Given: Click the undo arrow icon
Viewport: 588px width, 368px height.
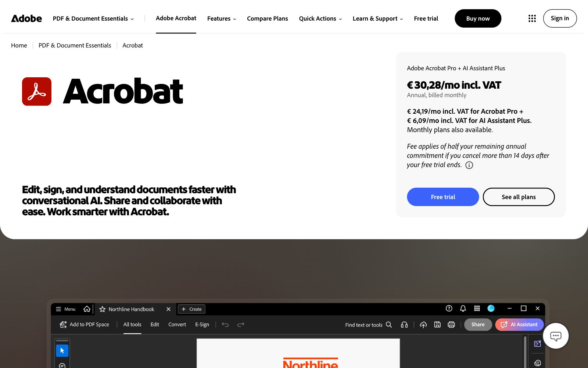Looking at the screenshot, I should pyautogui.click(x=225, y=325).
